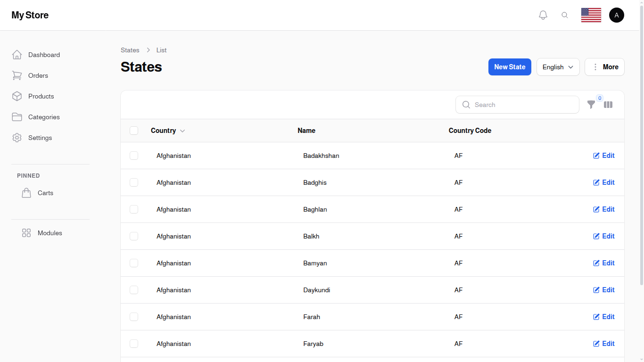Click States in the breadcrumb trail
644x362 pixels.
tap(130, 50)
